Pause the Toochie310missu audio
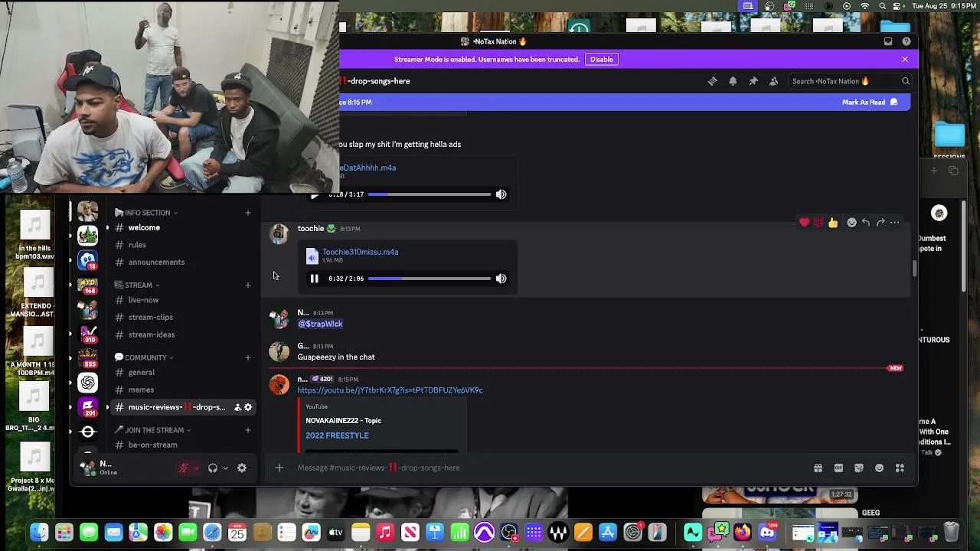 [314, 279]
